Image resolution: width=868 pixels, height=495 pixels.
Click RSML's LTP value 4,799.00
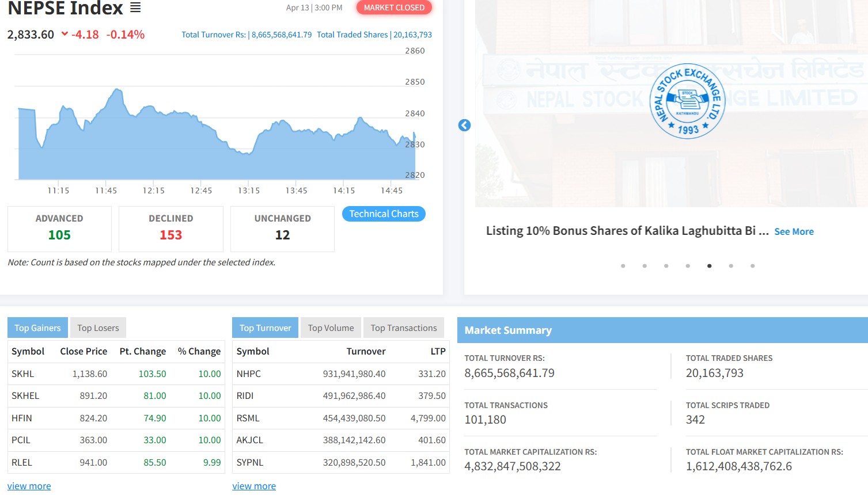428,418
